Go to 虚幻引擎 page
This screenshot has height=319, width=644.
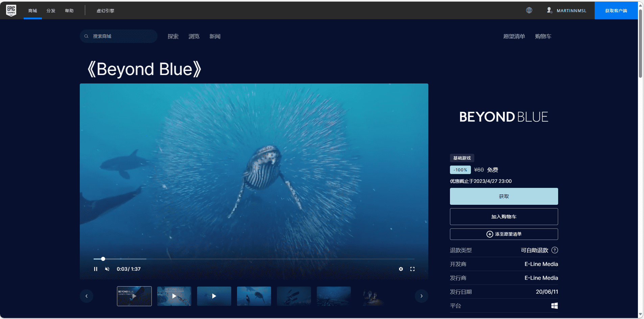pyautogui.click(x=105, y=10)
